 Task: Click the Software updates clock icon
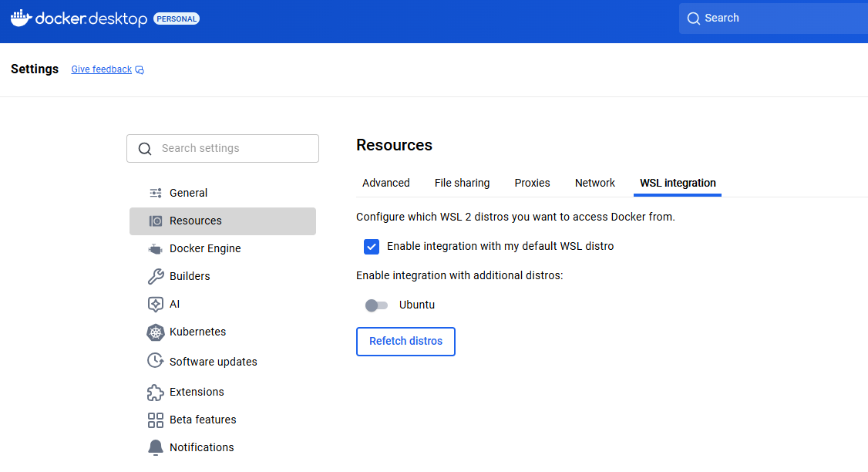click(156, 361)
